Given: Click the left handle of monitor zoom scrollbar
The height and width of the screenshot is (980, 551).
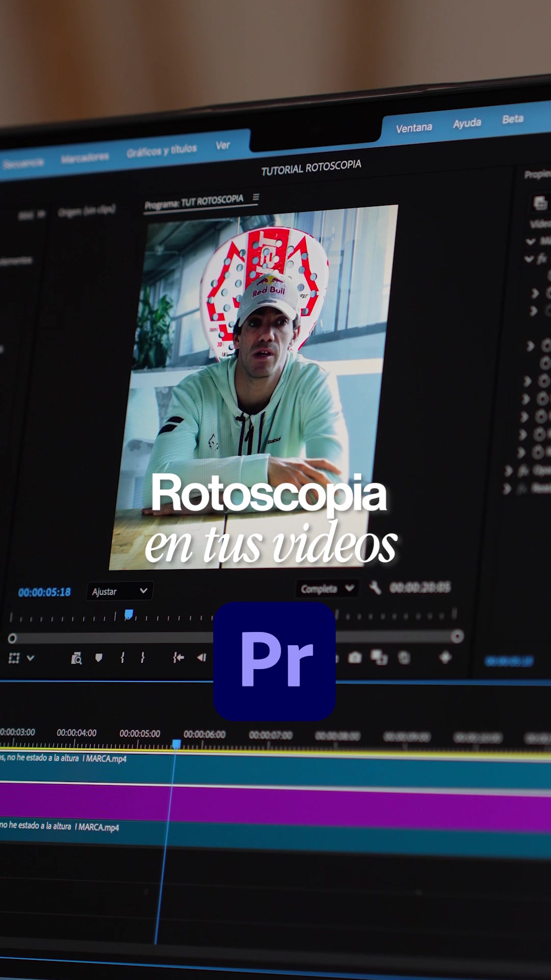Looking at the screenshot, I should pos(12,638).
